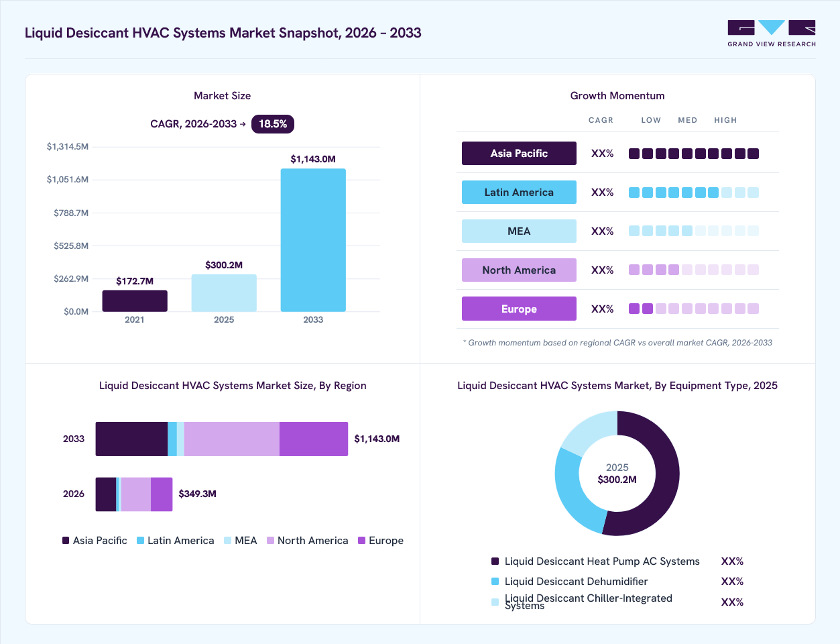The image size is (840, 644).
Task: Click the $172.7M label above 2021 bar
Action: pos(135,281)
